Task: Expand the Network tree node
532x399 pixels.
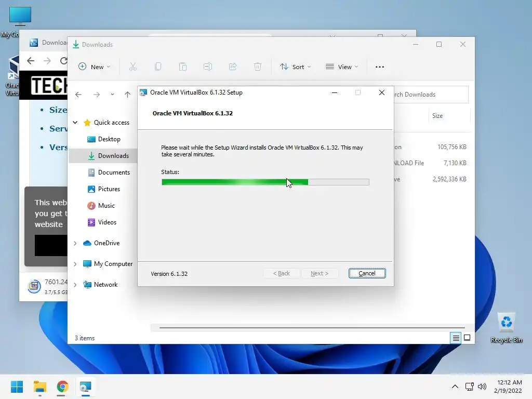Action: coord(75,285)
